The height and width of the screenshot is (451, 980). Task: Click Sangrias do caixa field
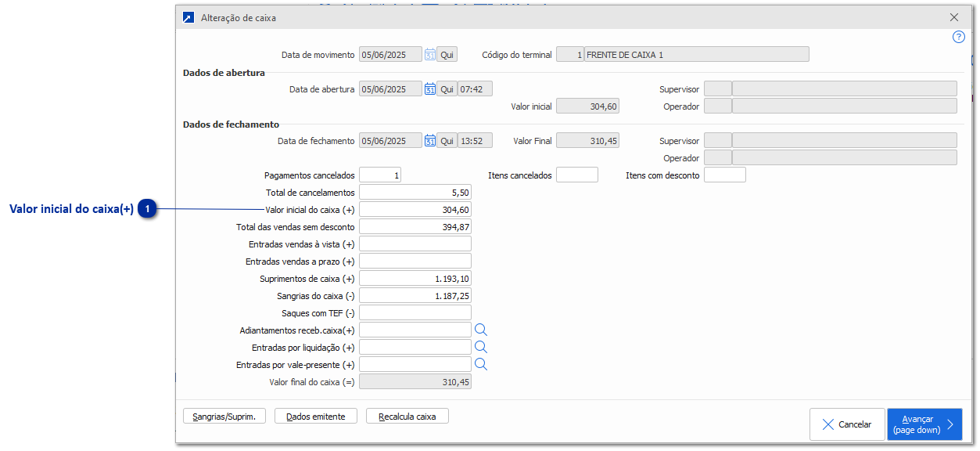click(415, 296)
